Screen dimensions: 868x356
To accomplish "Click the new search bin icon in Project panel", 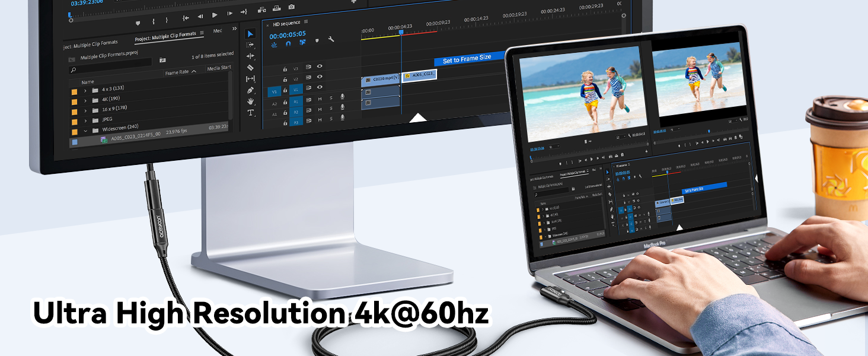I will pos(162,60).
